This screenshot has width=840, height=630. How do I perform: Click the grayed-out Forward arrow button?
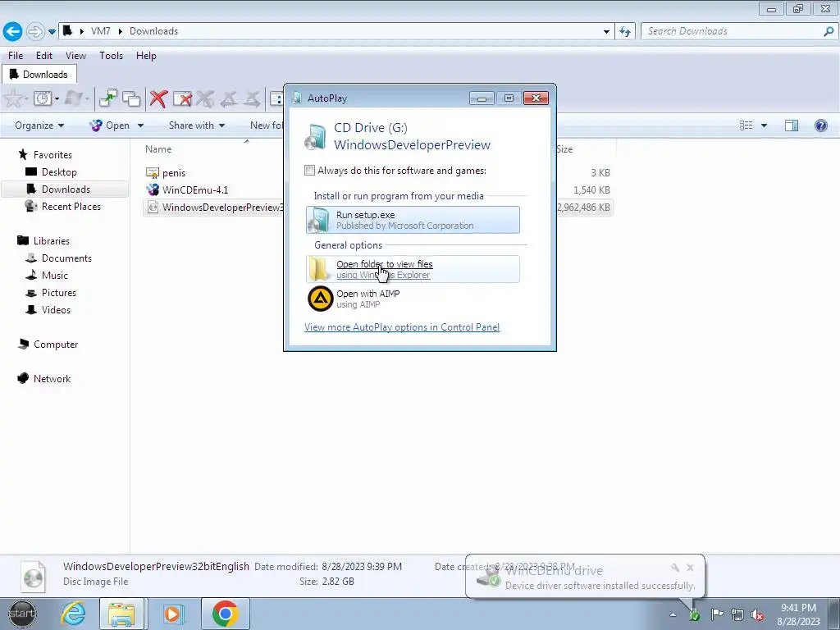(x=34, y=31)
